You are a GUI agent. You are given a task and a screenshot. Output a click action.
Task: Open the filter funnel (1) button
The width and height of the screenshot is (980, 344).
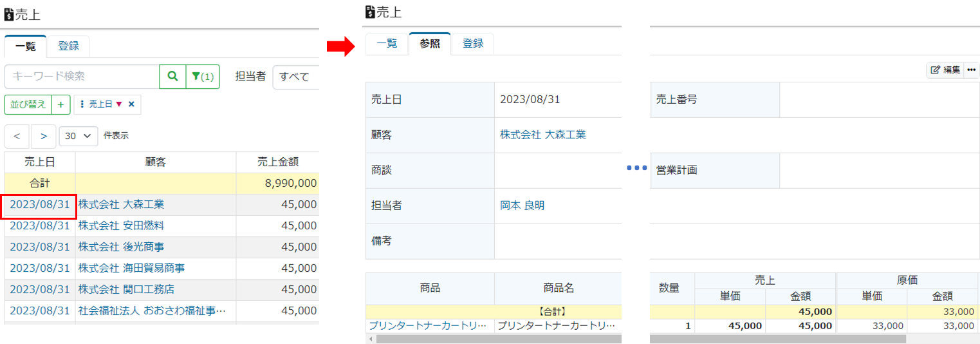point(203,76)
